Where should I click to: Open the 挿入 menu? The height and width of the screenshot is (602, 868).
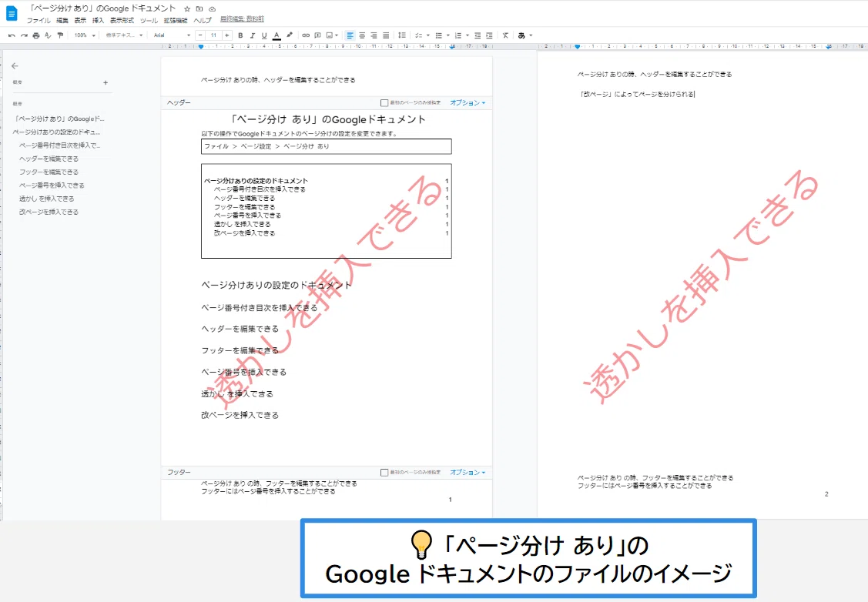coord(98,21)
